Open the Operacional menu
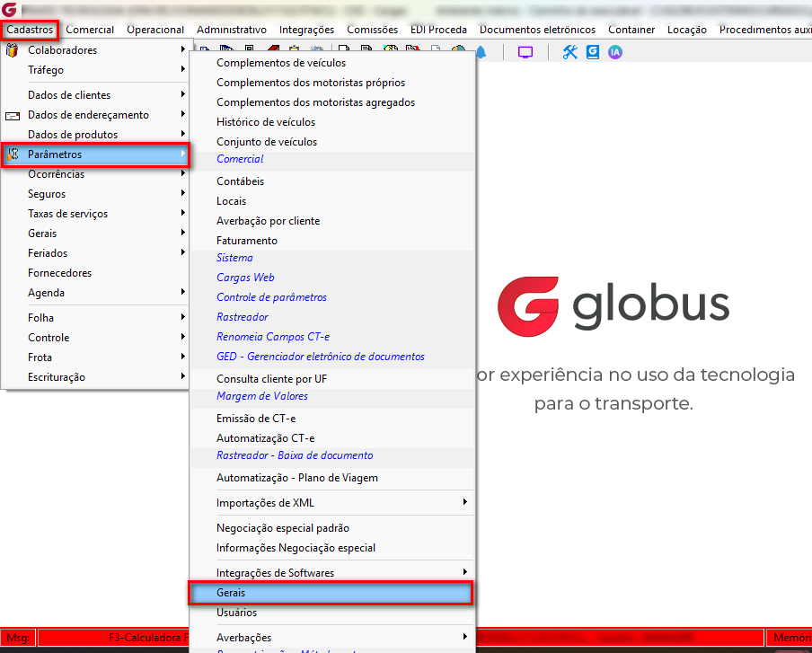Screen dimensions: 812x653 pyautogui.click(x=155, y=30)
